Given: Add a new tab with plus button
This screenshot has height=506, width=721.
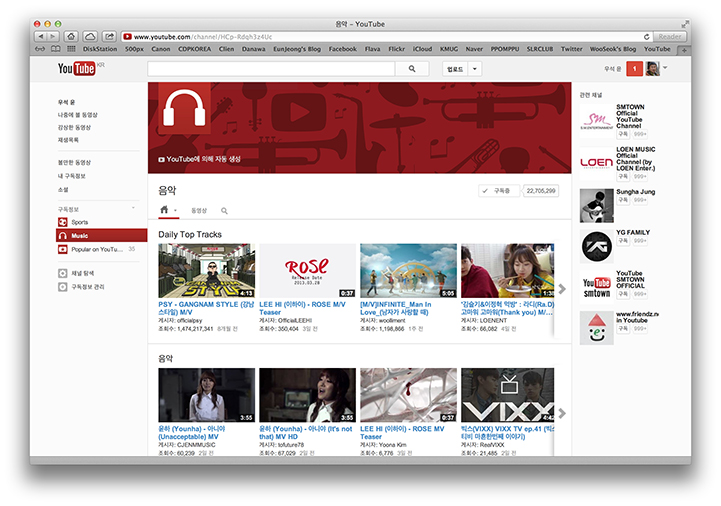Looking at the screenshot, I should tap(684, 50).
